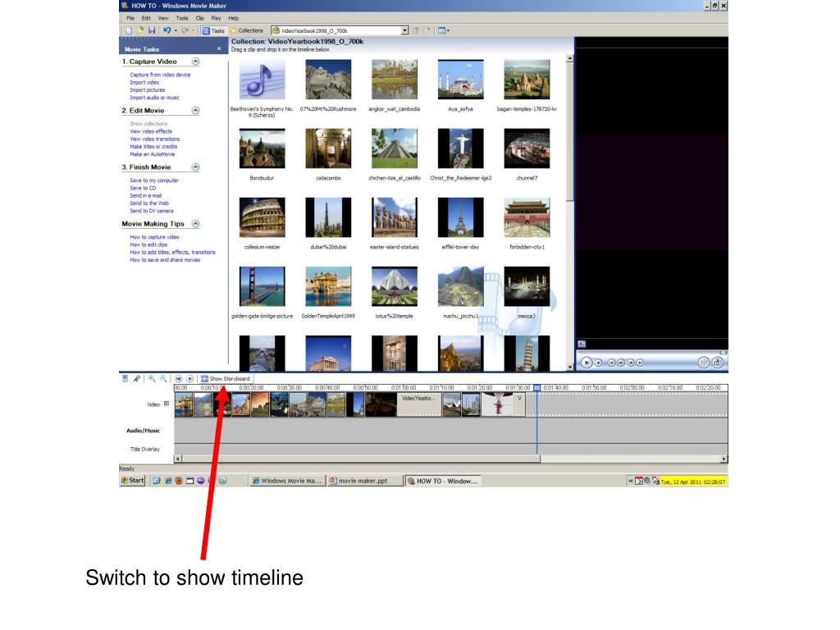Click the system tray expand chevron

(x=631, y=481)
